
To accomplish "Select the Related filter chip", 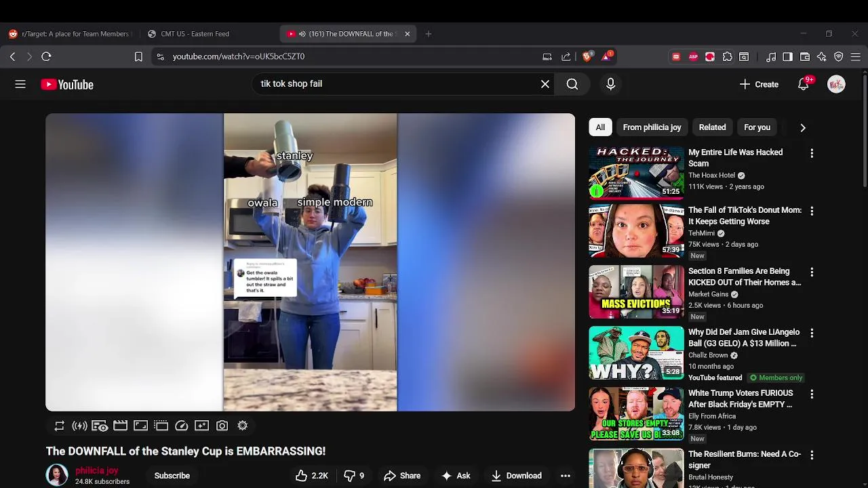I will point(712,127).
